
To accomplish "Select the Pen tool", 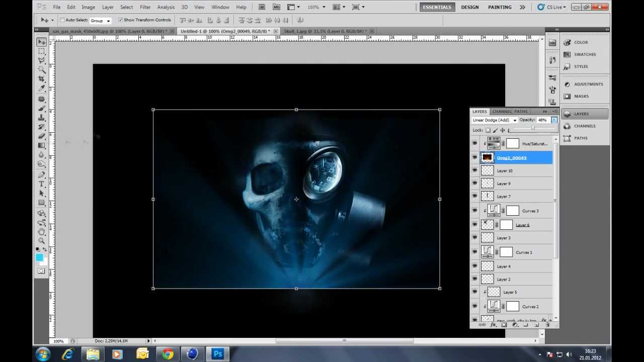I will (x=41, y=175).
